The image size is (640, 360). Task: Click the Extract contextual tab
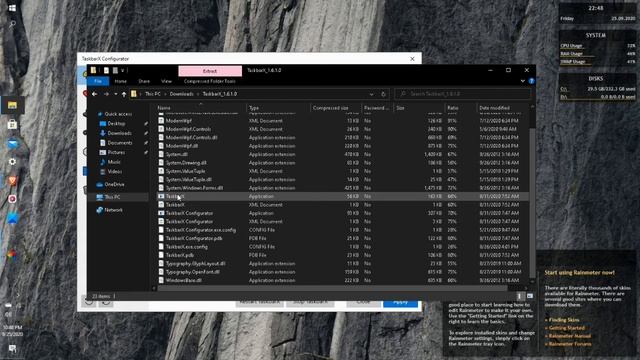(x=210, y=71)
